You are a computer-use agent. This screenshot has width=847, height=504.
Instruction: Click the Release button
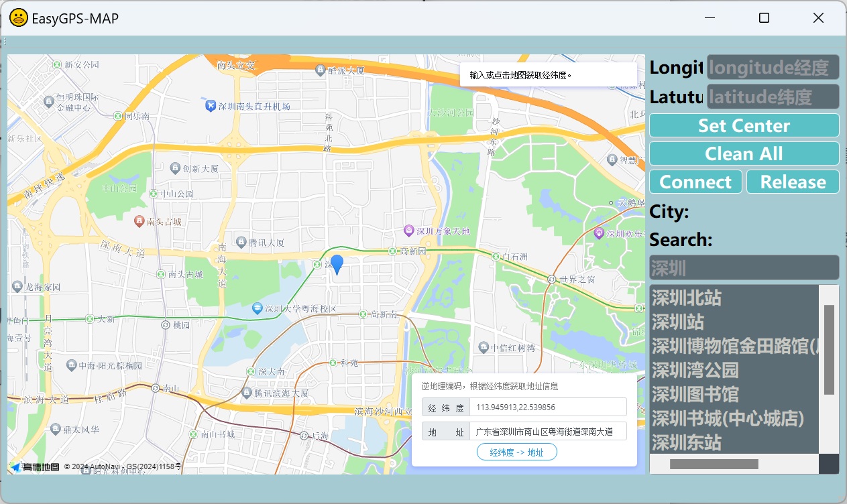tap(793, 182)
